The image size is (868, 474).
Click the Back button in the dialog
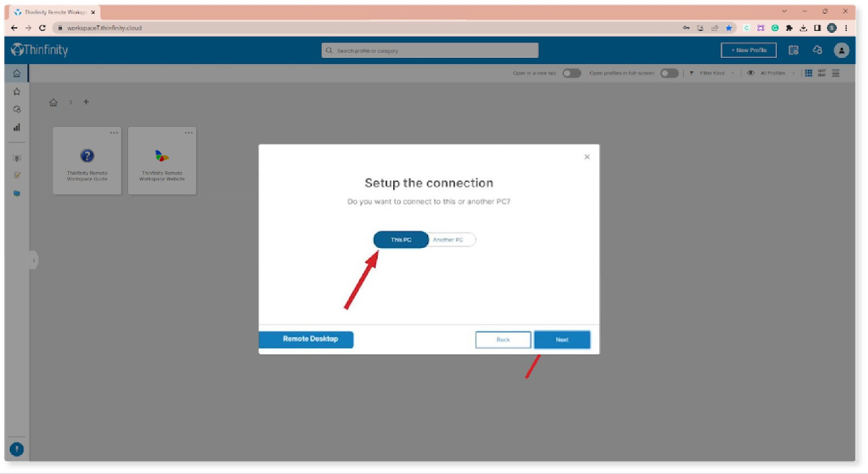(503, 340)
